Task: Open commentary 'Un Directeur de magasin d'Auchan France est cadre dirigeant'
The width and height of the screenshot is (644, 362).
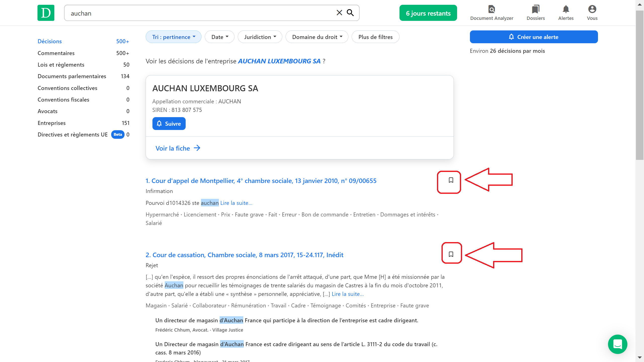Action: coord(296,348)
